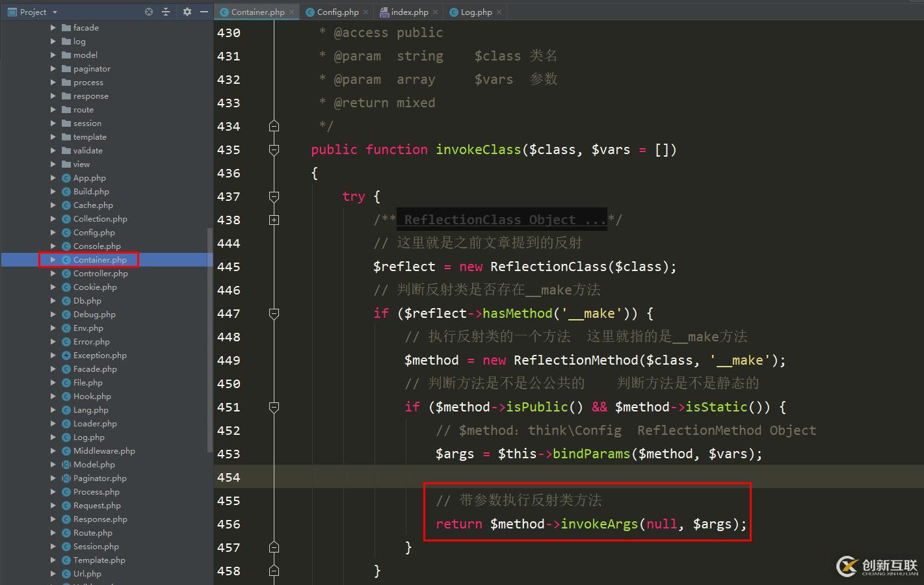
Task: Click the Collapse All icon in Project panel
Action: tap(166, 12)
